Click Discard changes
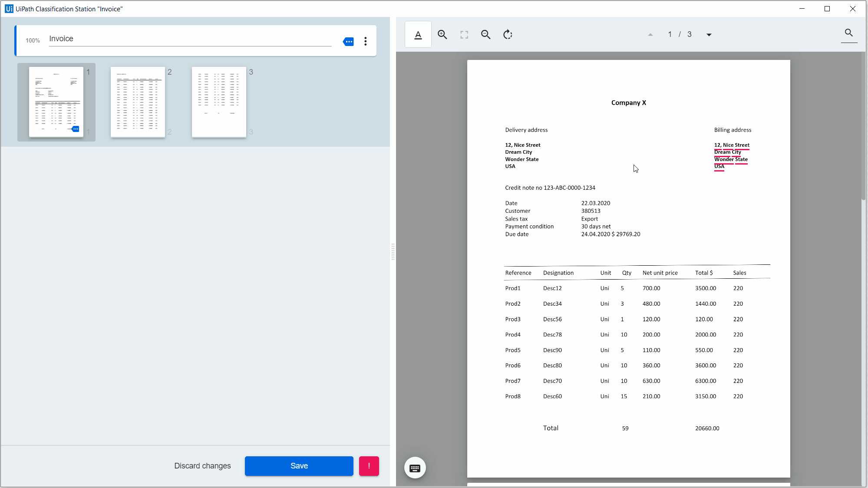868x488 pixels. [x=202, y=466]
